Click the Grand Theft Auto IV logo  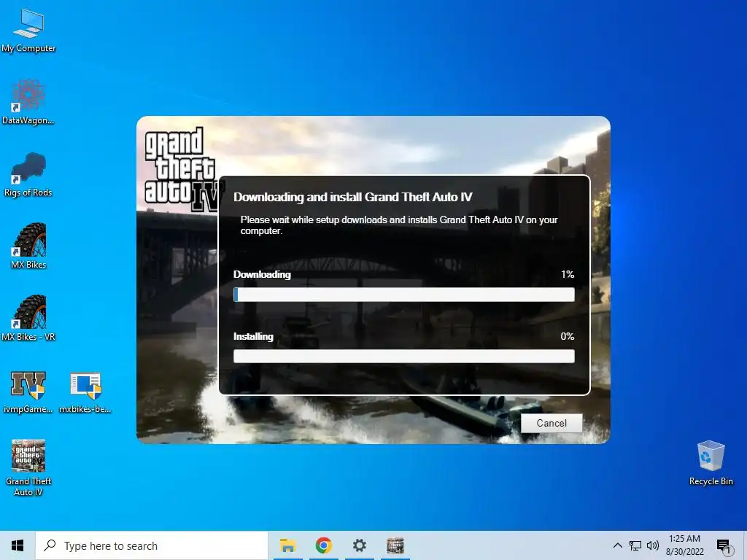pos(183,169)
